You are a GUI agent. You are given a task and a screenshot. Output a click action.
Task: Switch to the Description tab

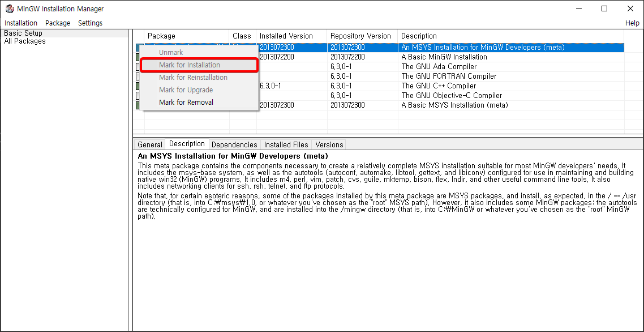pyautogui.click(x=187, y=143)
